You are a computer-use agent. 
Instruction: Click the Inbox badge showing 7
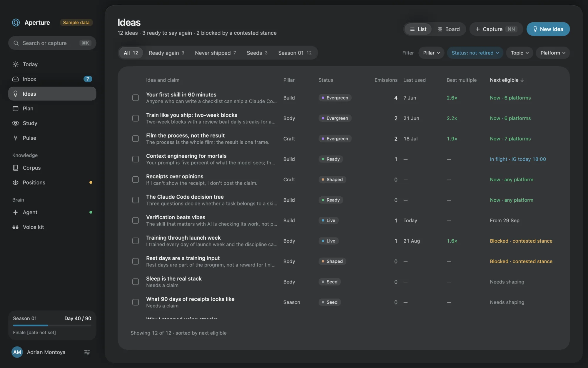(88, 79)
